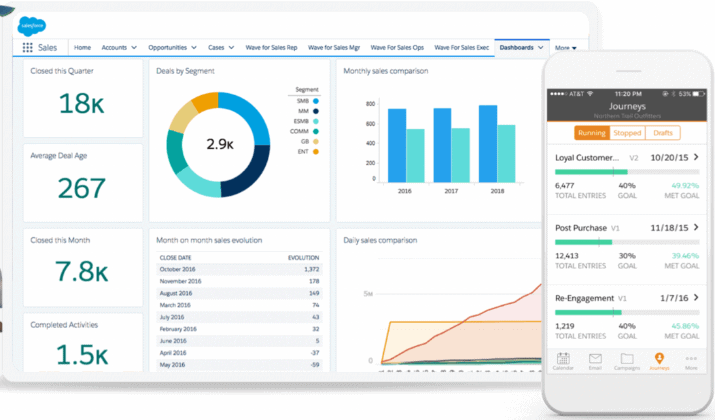Click the 2017 bar group in chart
Viewport: 715px width, 420px height.
(x=451, y=145)
